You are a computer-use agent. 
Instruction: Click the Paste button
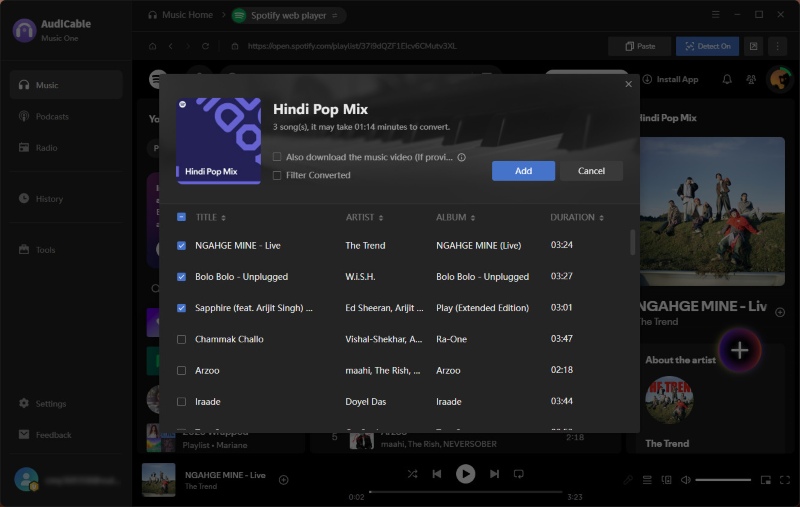(640, 46)
